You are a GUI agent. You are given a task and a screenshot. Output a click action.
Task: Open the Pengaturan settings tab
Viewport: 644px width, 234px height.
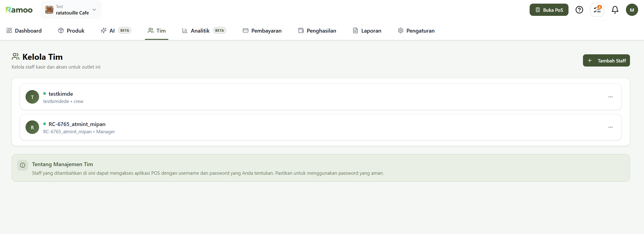tap(416, 31)
